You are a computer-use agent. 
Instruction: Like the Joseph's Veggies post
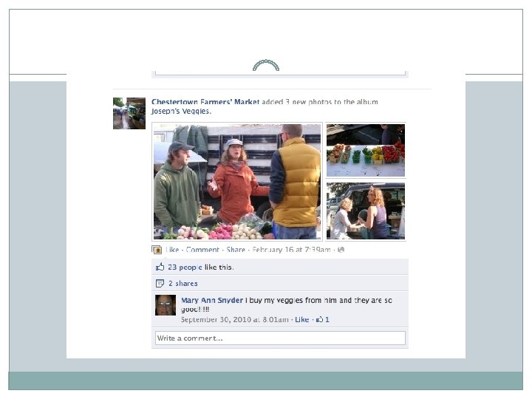(172, 250)
